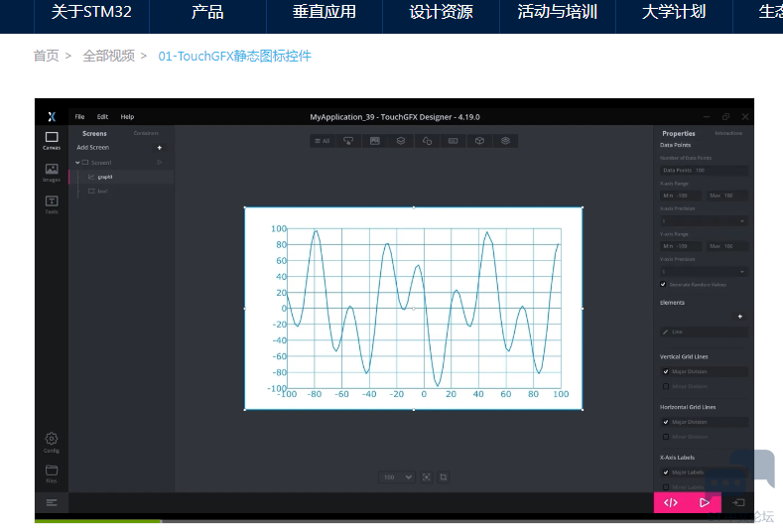Select the graph widget on canvas
The height and width of the screenshot is (532, 783).
pyautogui.click(x=414, y=309)
